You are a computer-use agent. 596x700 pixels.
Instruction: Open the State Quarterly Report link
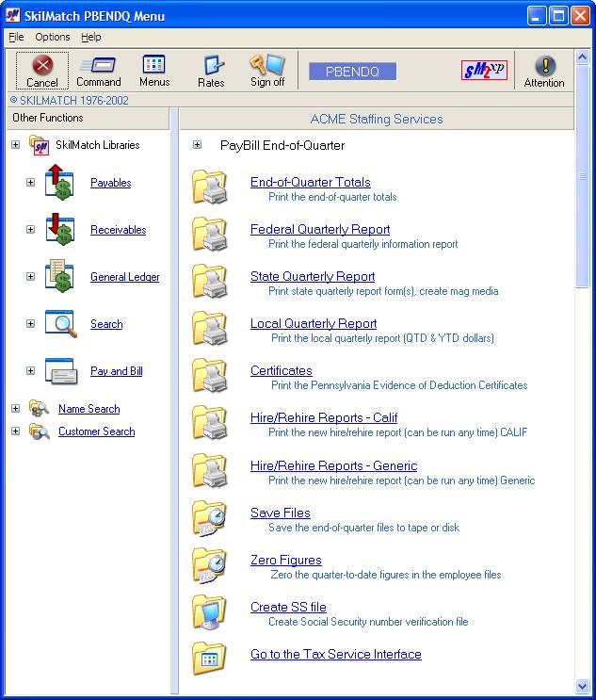(x=313, y=276)
